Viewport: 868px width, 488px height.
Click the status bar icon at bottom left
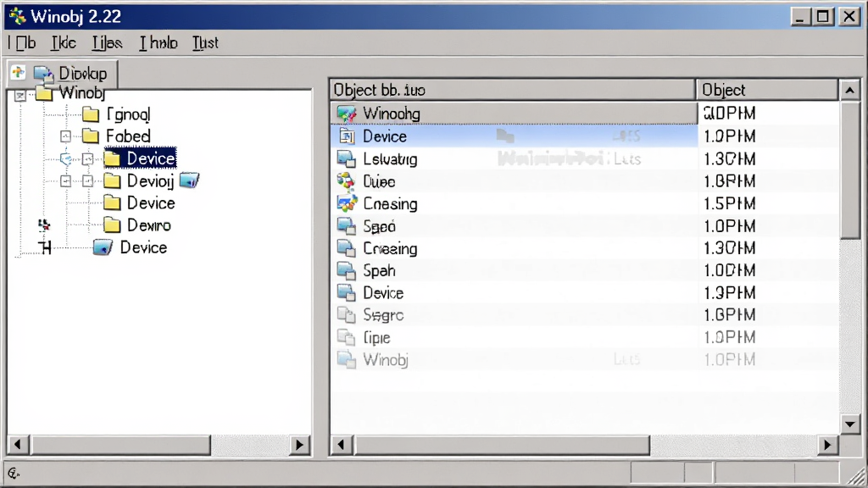coord(14,473)
